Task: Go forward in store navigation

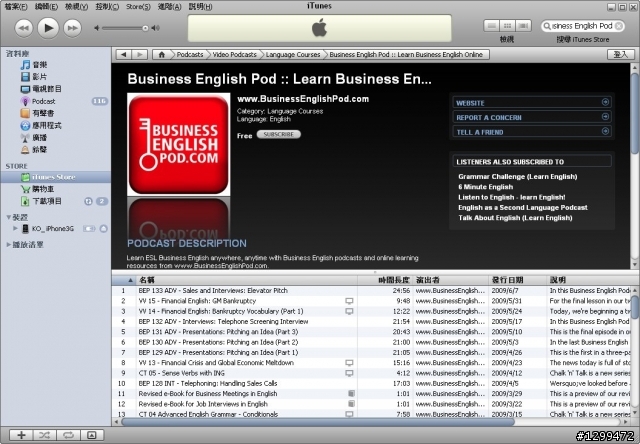Action: click(x=140, y=54)
